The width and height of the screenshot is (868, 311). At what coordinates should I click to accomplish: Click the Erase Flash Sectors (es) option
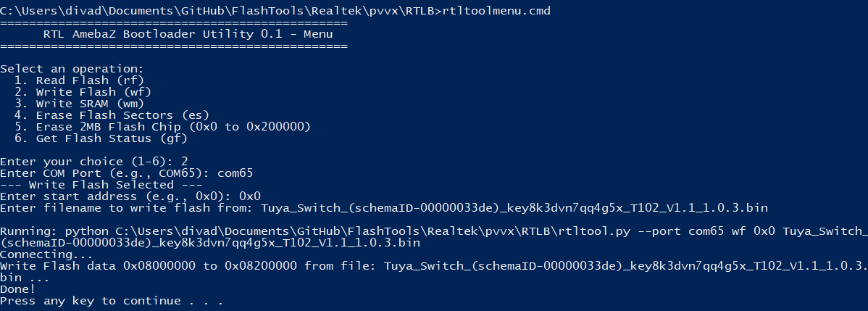pyautogui.click(x=112, y=115)
